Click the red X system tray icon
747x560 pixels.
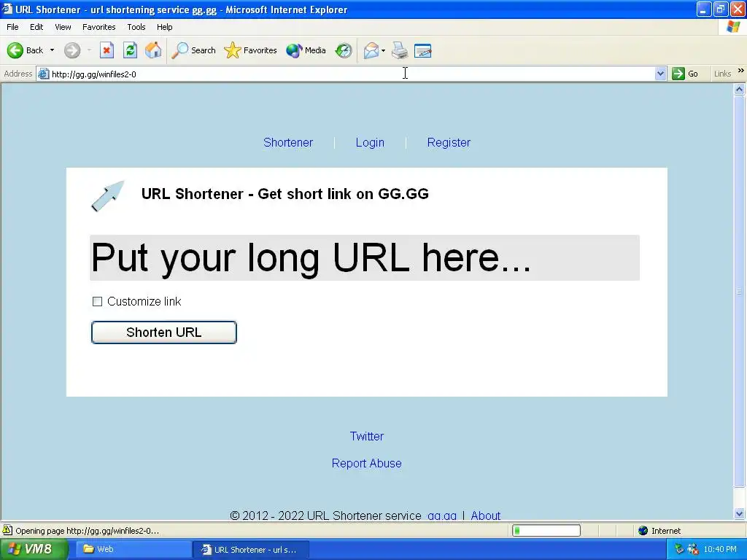point(693,549)
